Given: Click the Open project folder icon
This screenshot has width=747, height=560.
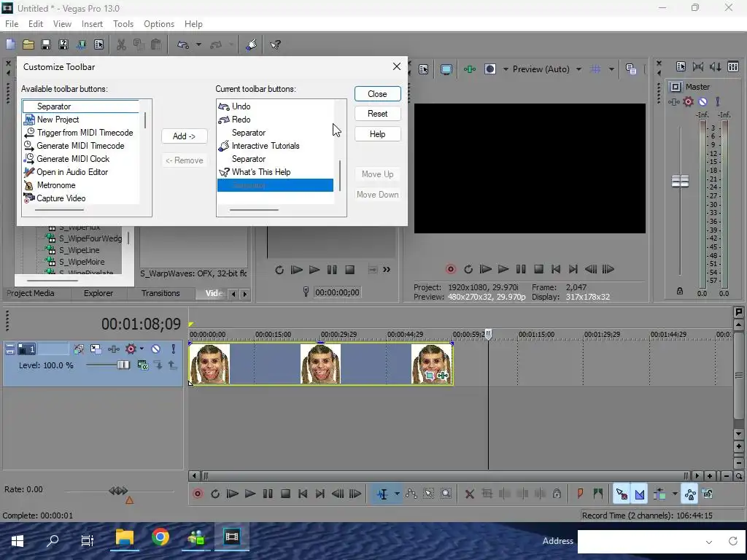Looking at the screenshot, I should coord(28,44).
